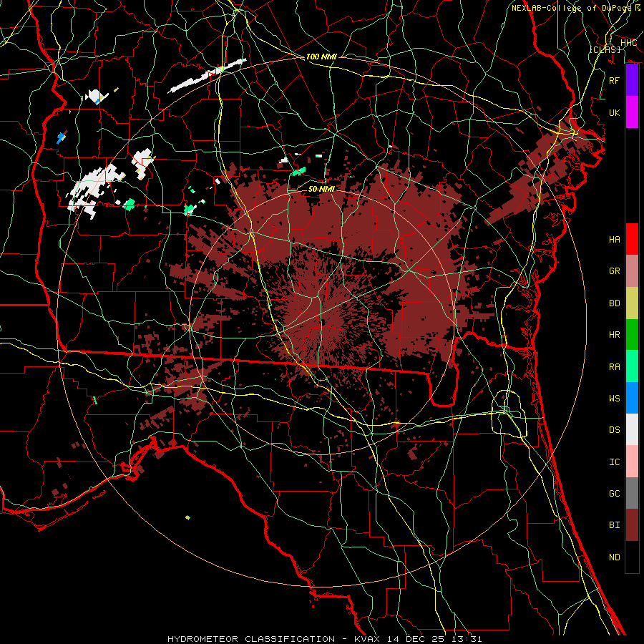Image resolution: width=644 pixels, height=644 pixels.
Task: Select the BD yellow legend block
Action: point(632,303)
